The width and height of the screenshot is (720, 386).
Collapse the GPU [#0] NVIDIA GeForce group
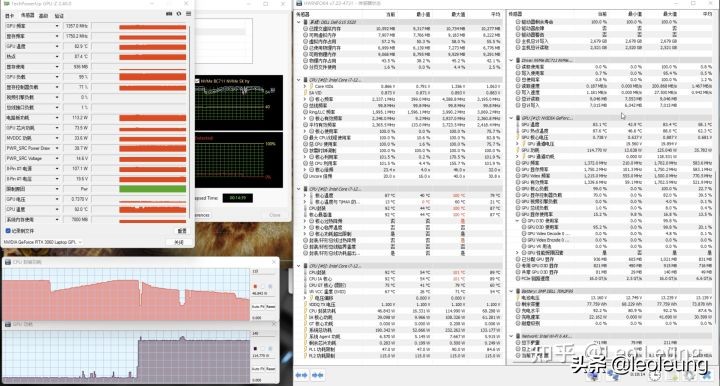coord(512,118)
